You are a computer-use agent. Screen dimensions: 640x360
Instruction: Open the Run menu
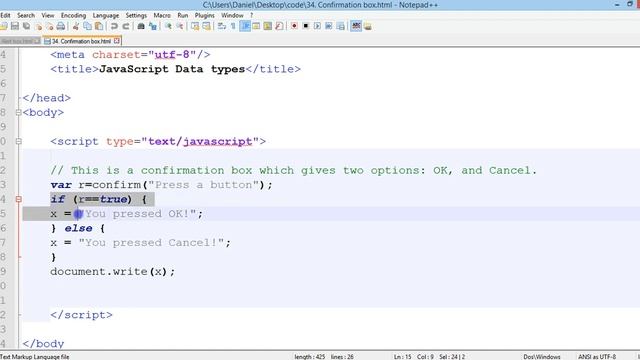pos(182,15)
